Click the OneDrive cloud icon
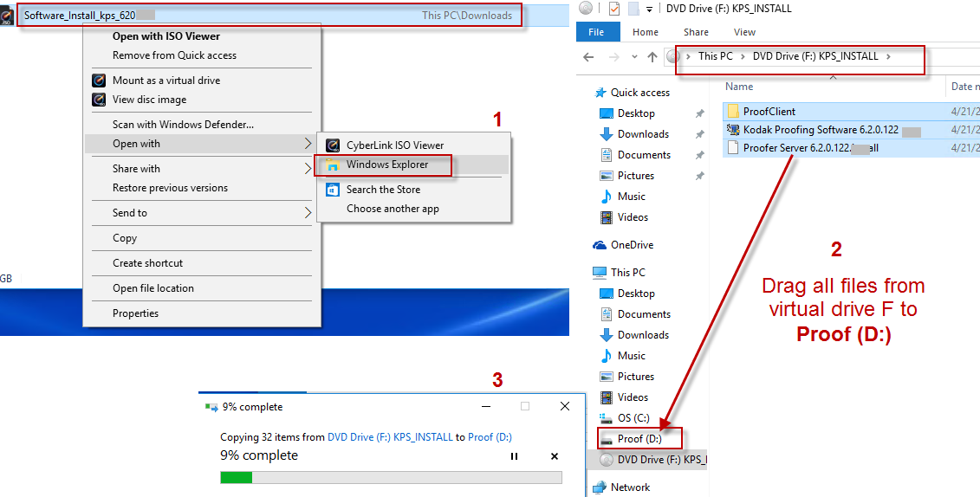 pyautogui.click(x=600, y=245)
